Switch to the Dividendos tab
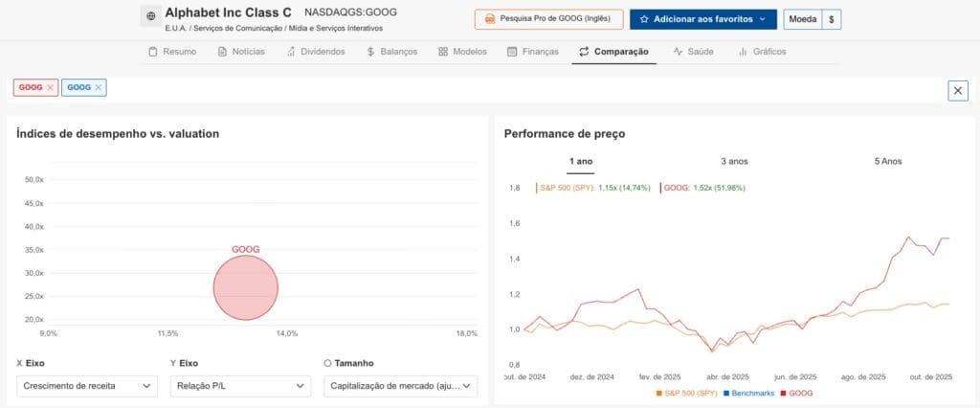Viewport: 980px width, 408px height. coord(316,52)
